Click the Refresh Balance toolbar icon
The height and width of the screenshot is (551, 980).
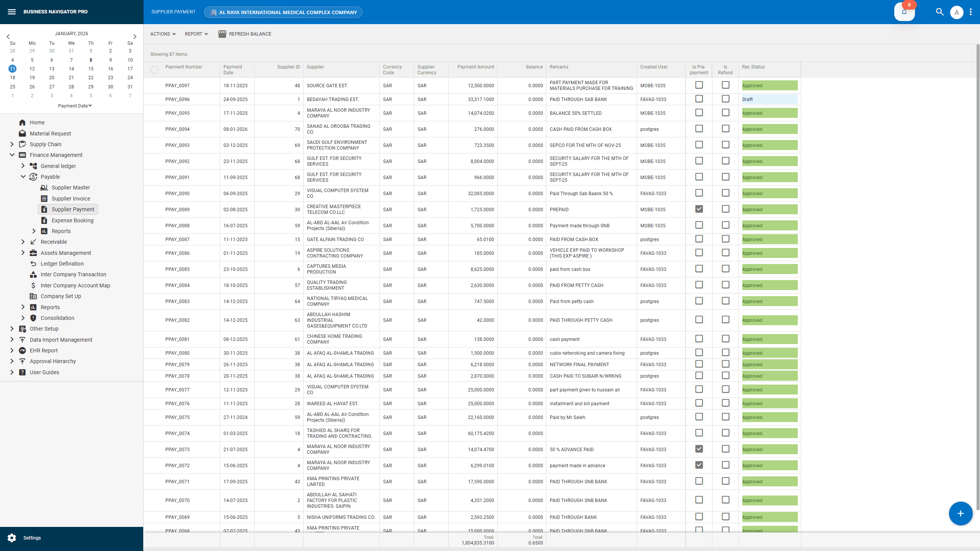coord(222,34)
